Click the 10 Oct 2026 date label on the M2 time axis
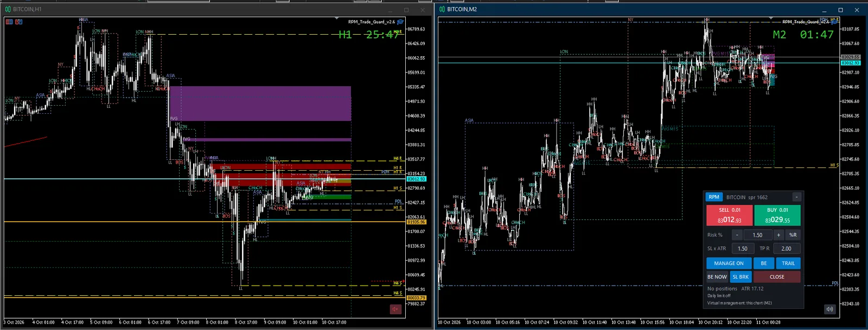 point(449,322)
